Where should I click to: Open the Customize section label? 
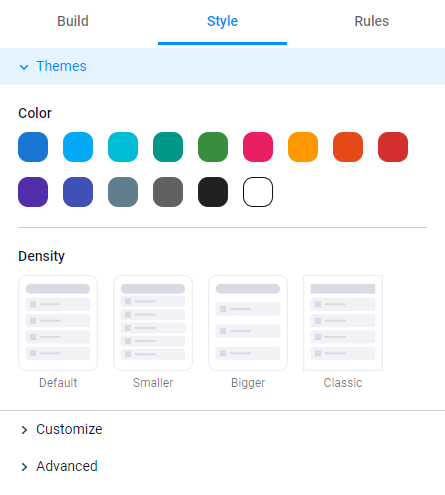pyautogui.click(x=69, y=429)
